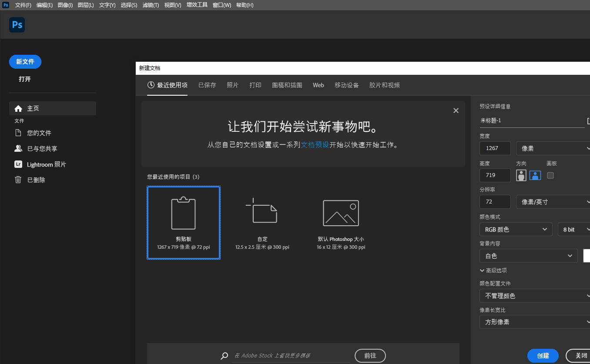The image size is (590, 364).
Task: Click the 创建 button
Action: click(x=543, y=356)
